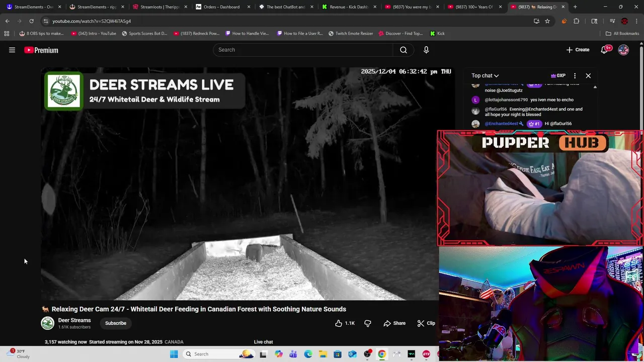Open the 0XP chat points badge
Image resolution: width=644 pixels, height=362 pixels.
coord(558,75)
